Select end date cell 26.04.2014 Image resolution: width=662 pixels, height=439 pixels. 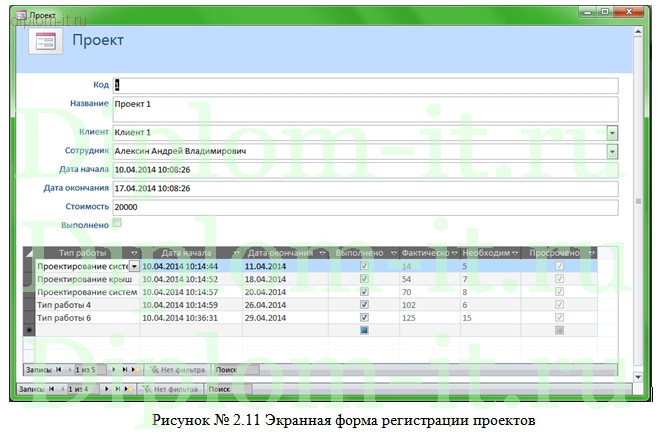[286, 305]
